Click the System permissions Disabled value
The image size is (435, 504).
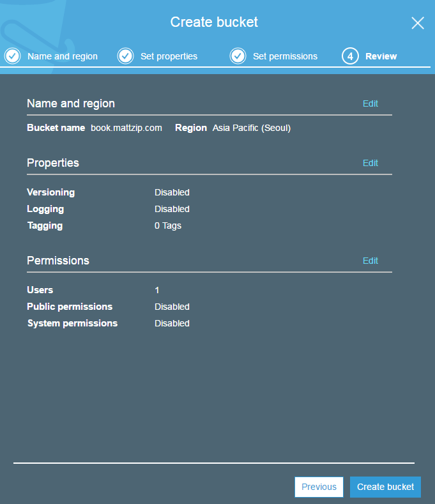(x=172, y=323)
